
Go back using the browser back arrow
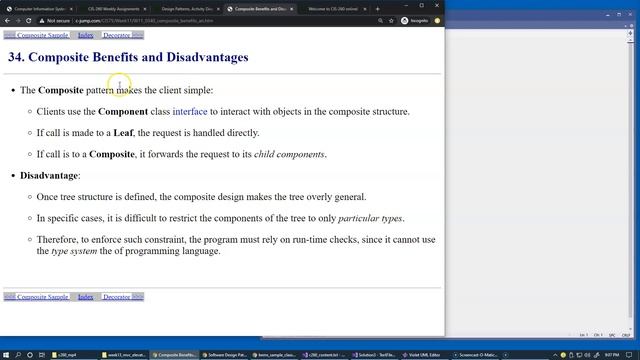point(8,20)
